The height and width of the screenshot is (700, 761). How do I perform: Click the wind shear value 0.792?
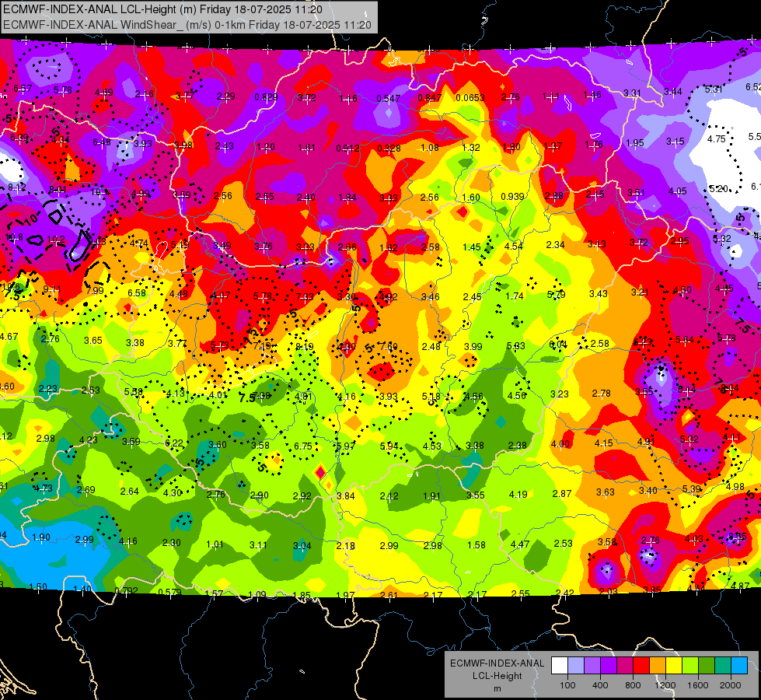point(126,590)
